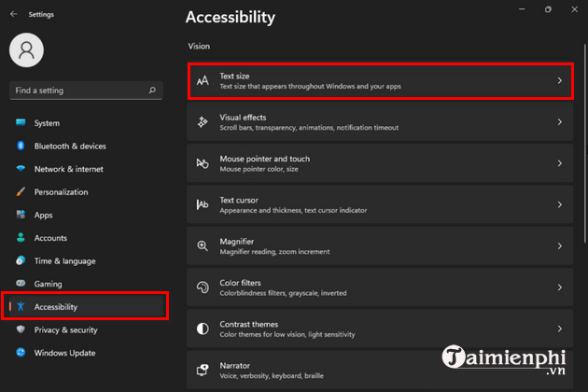Open Bluetooth & devices category

pos(86,146)
